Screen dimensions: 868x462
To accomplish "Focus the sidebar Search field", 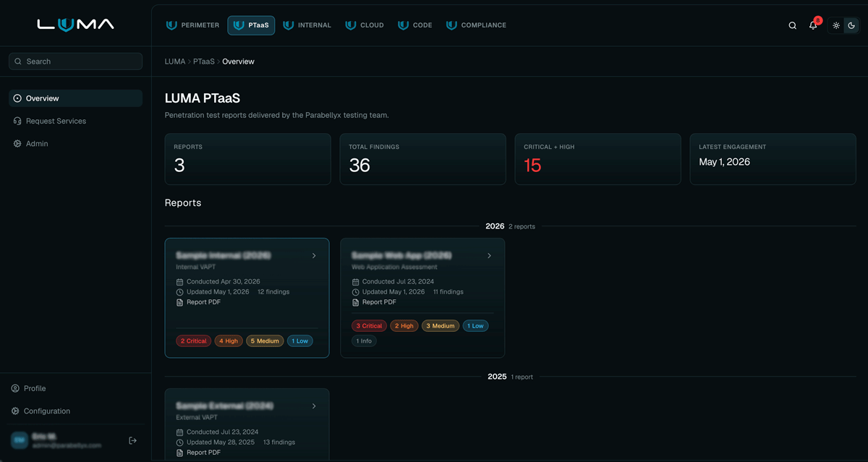I will pos(75,61).
